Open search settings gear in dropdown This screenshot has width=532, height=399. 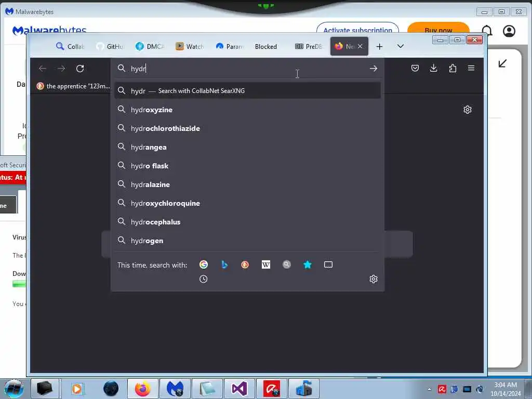(x=374, y=279)
